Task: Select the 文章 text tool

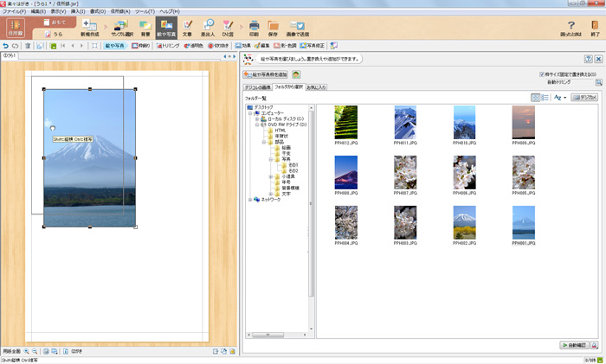Action: point(187,28)
